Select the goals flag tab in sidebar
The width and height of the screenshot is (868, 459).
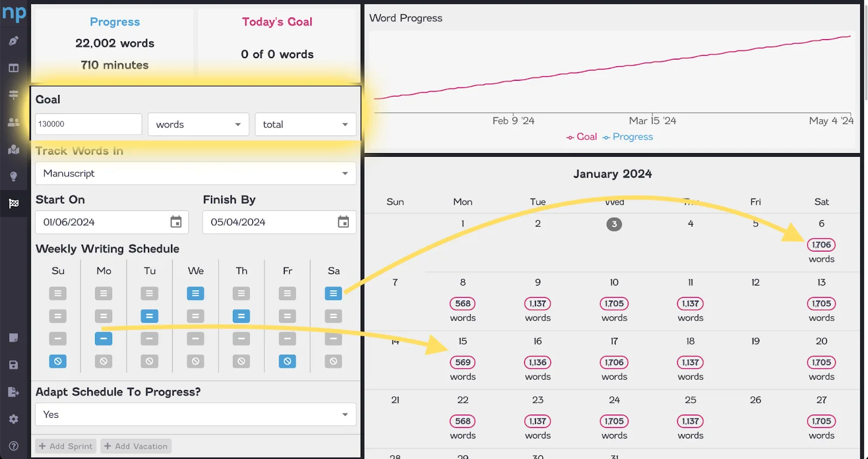[x=14, y=203]
